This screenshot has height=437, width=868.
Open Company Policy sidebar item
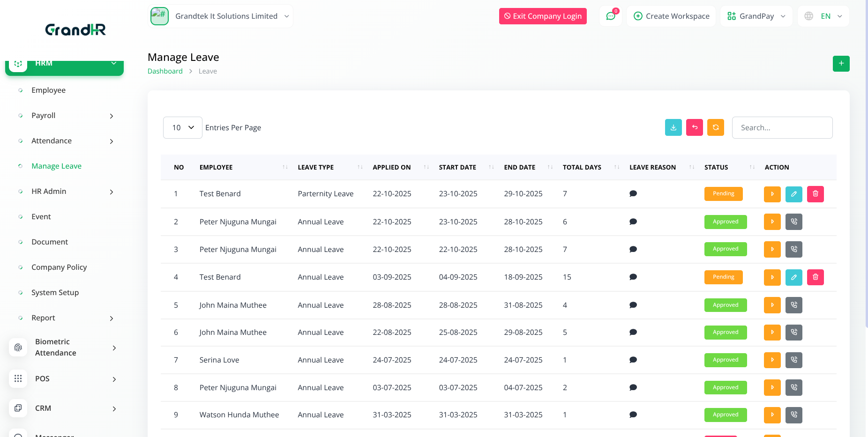tap(59, 267)
